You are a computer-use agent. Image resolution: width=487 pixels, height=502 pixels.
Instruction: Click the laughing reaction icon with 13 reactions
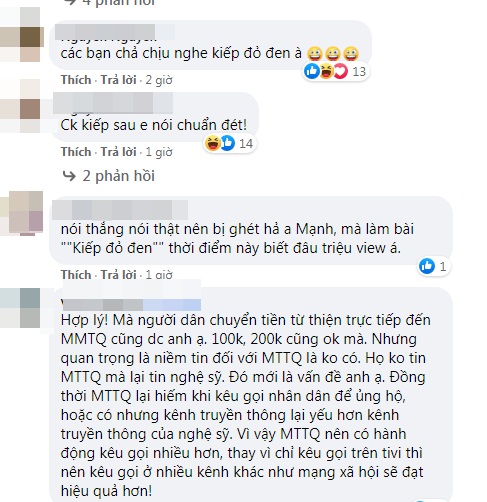tap(326, 71)
